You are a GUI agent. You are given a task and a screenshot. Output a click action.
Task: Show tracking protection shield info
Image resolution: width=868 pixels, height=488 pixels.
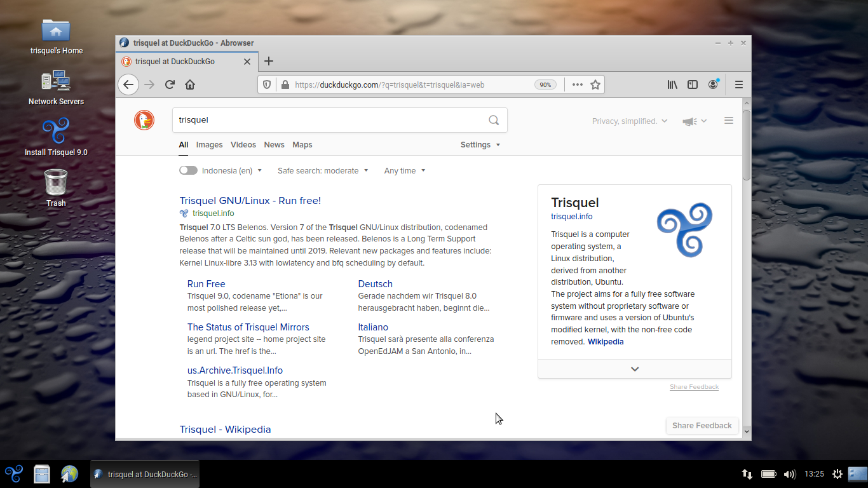(268, 85)
